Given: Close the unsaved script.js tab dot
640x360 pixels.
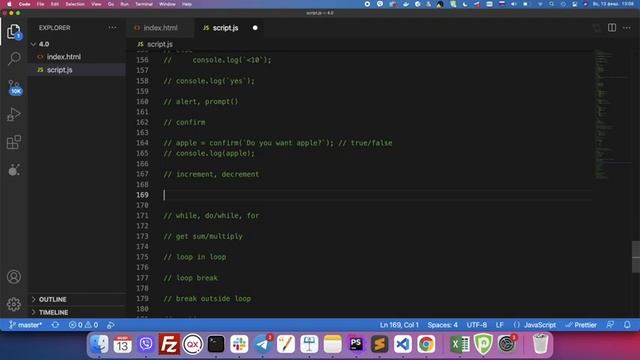Looking at the screenshot, I should pos(255,28).
